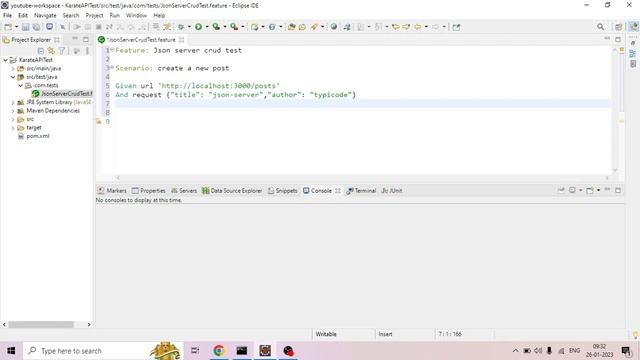
Task: Switch to the Markers tab
Action: (x=112, y=191)
